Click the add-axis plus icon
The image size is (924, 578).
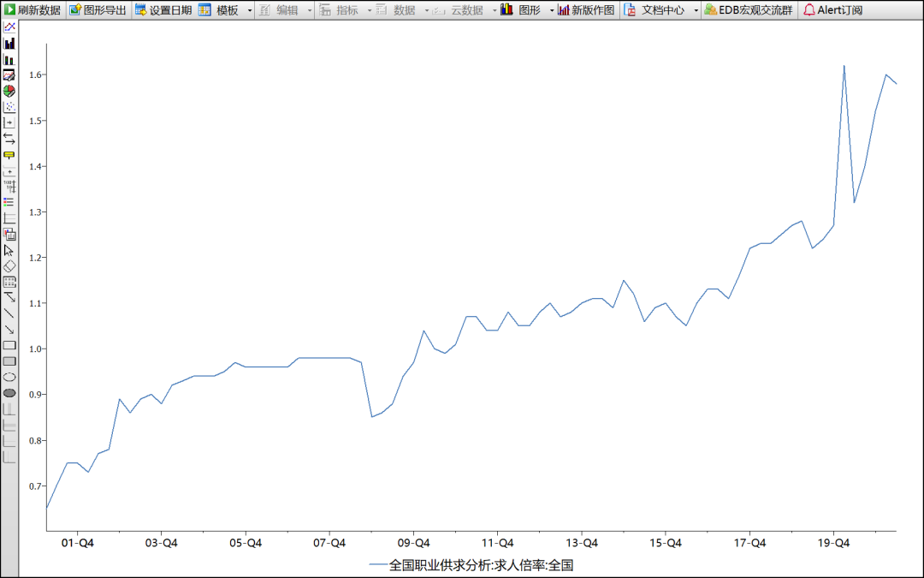click(9, 171)
